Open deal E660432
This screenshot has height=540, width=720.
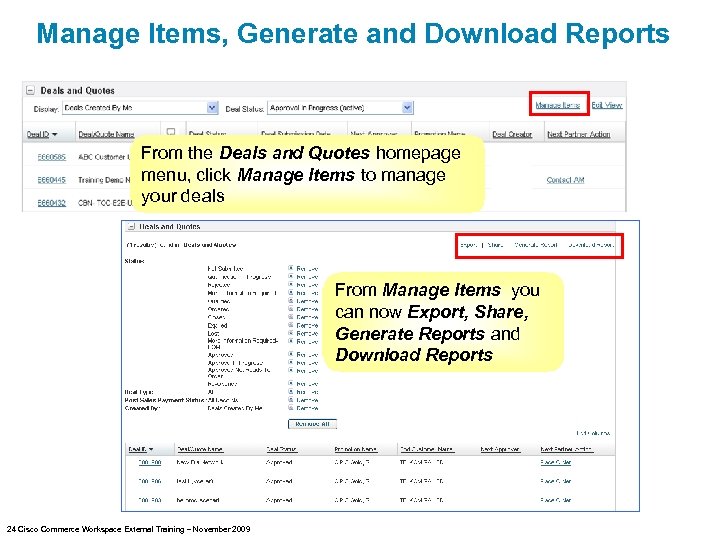pos(51,202)
